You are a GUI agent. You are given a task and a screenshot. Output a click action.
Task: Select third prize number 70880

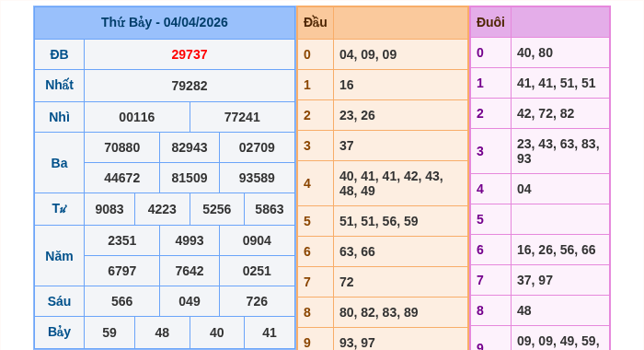122,147
